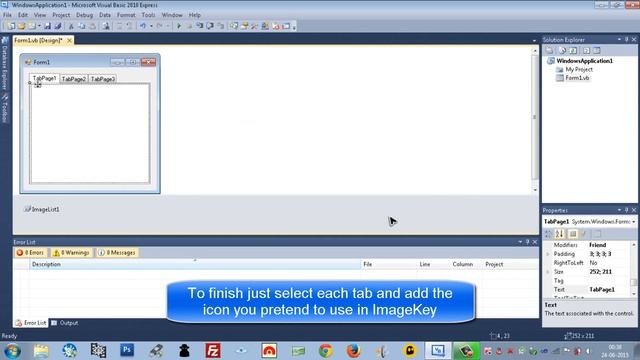The width and height of the screenshot is (640, 360).
Task: Expand the Padding property
Action: point(548,254)
